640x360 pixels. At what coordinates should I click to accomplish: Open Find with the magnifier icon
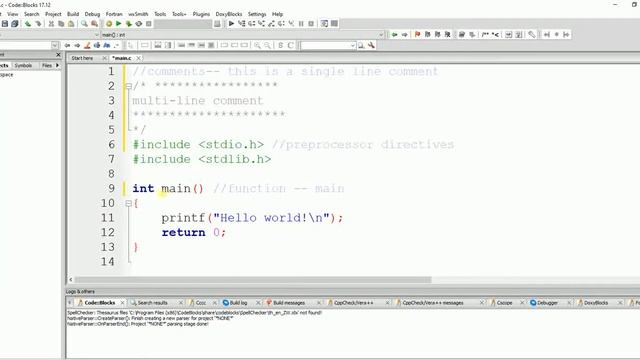84,24
